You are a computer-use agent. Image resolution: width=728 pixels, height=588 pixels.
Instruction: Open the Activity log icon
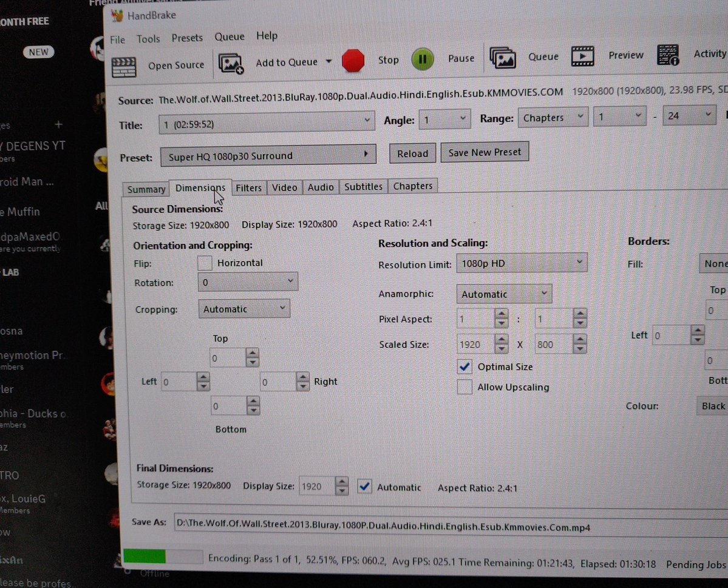coord(668,55)
